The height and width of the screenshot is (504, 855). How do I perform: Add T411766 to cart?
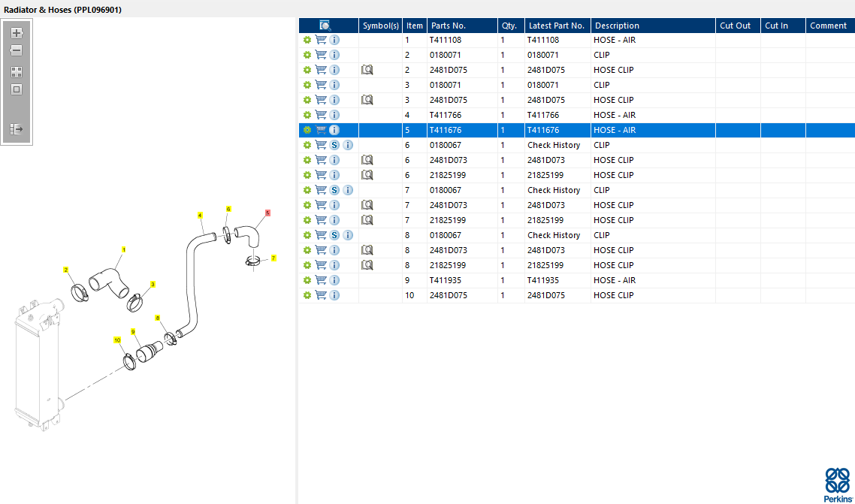(x=321, y=115)
